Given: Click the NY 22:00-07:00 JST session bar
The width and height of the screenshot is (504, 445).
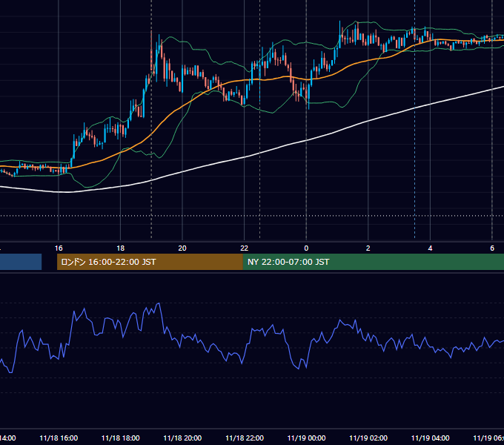Looking at the screenshot, I should click(373, 262).
